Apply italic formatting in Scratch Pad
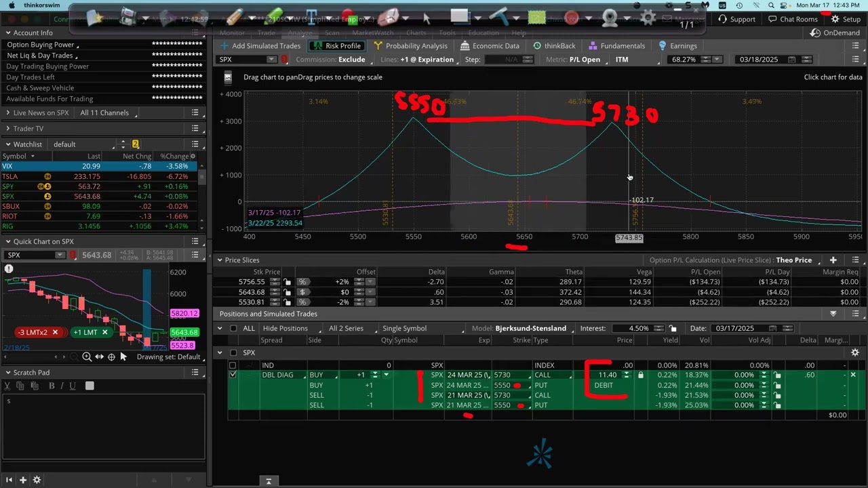Viewport: 868px width, 488px height. (x=62, y=386)
